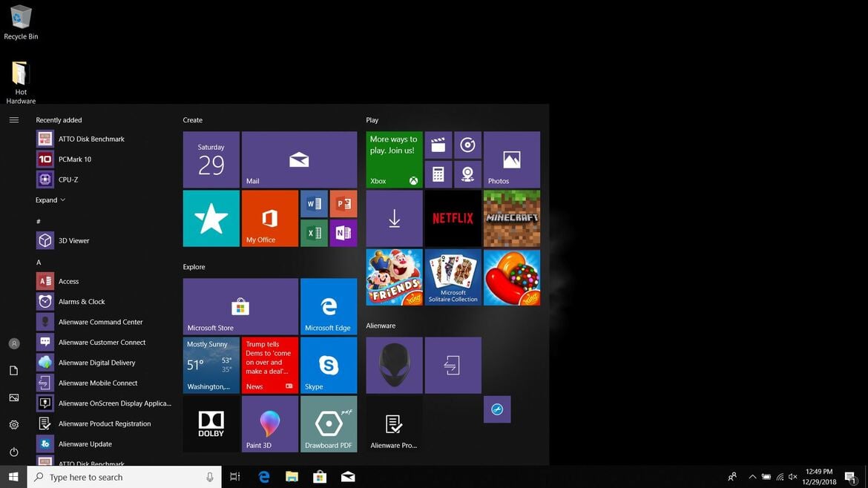Image resolution: width=868 pixels, height=488 pixels.
Task: Open the teal star tile
Action: 211,218
